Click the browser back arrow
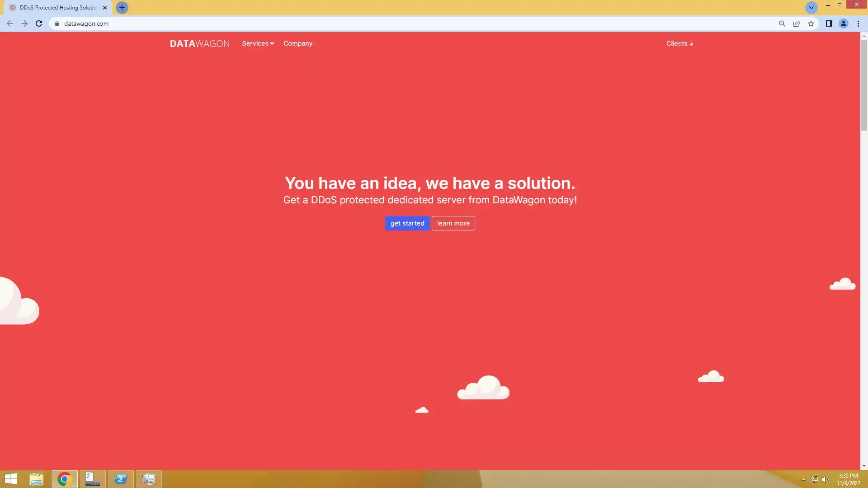The height and width of the screenshot is (488, 868). [x=10, y=23]
